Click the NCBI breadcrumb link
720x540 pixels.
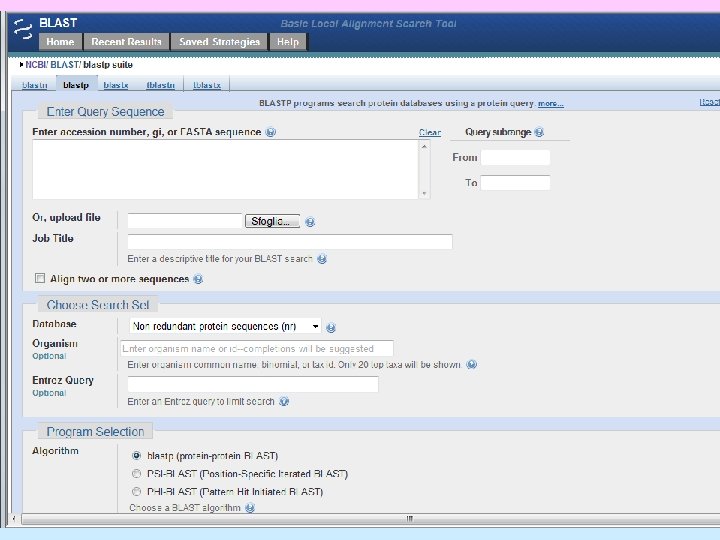[36, 65]
